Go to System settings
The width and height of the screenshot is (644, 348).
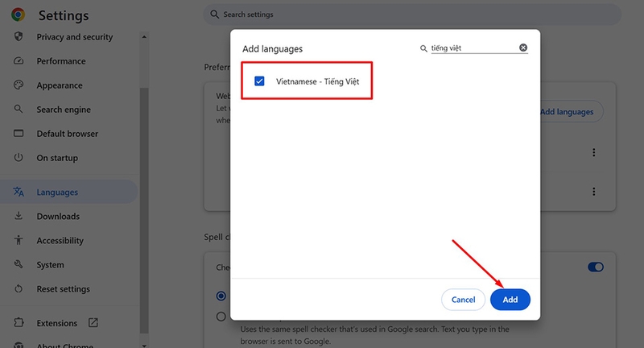click(x=50, y=264)
